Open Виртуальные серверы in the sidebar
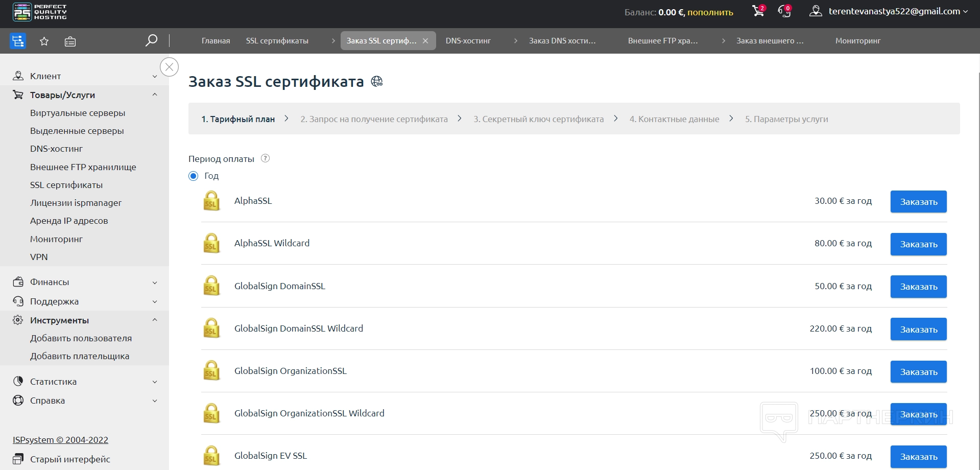The height and width of the screenshot is (470, 980). (78, 113)
